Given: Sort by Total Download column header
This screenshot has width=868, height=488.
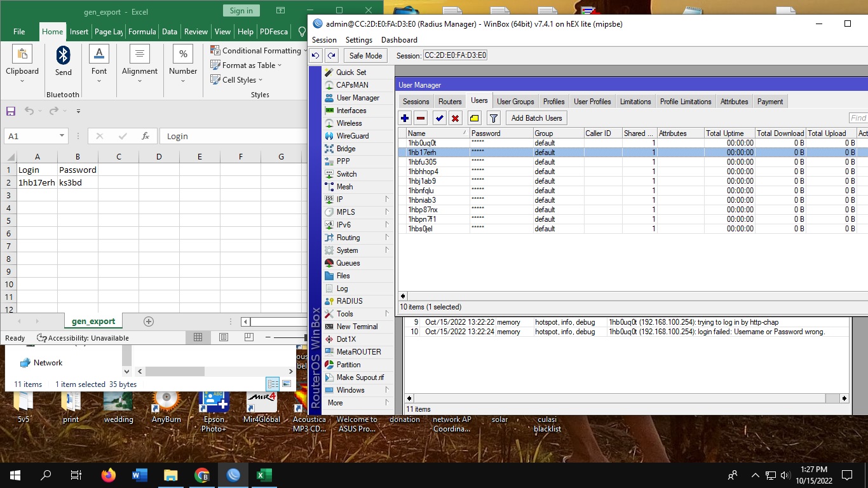Looking at the screenshot, I should [x=780, y=133].
